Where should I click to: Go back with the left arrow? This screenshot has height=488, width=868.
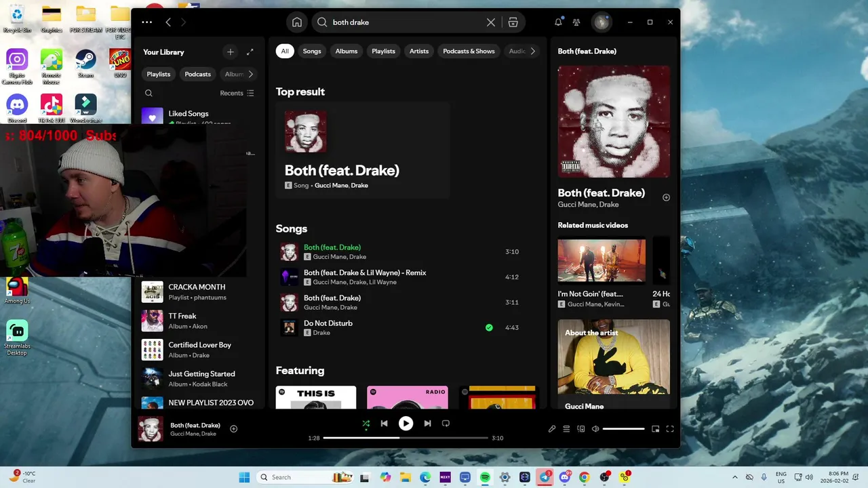point(168,22)
